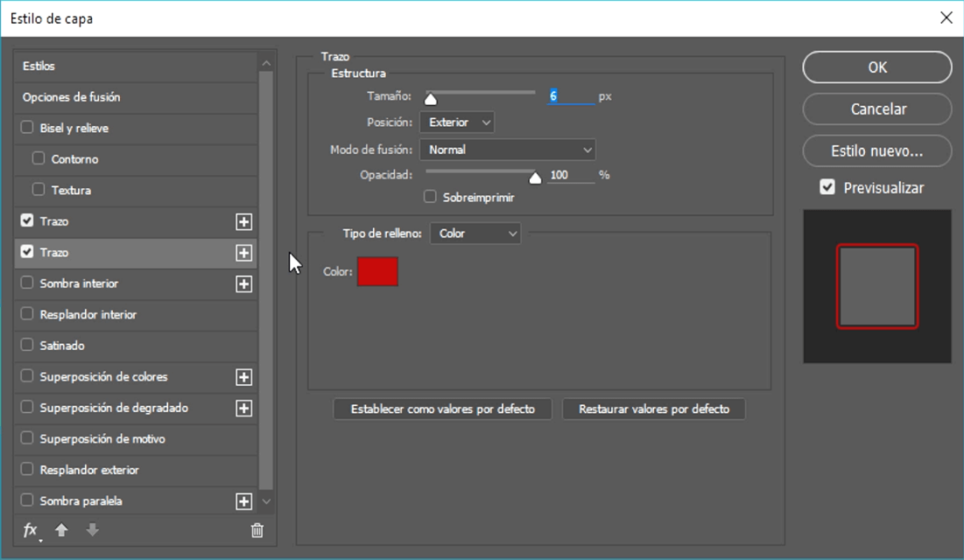Enable the Contorno checkbox
This screenshot has height=560, width=964.
[x=39, y=158]
